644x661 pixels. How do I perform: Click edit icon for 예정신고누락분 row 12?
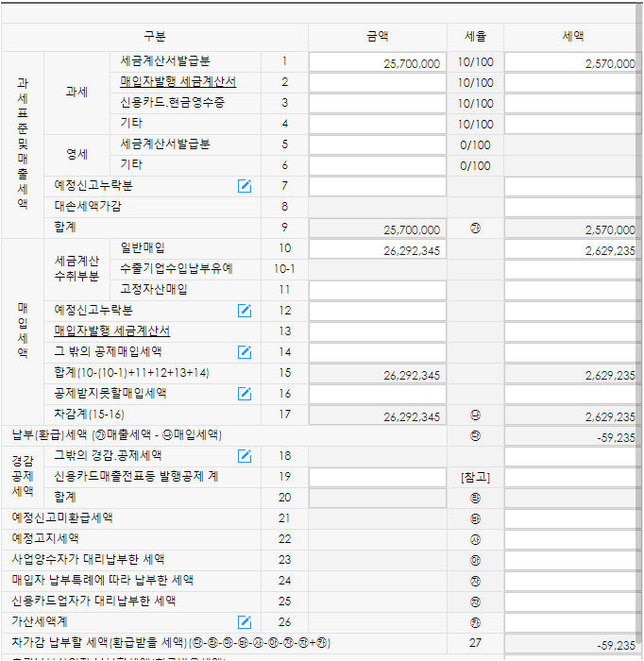point(245,311)
